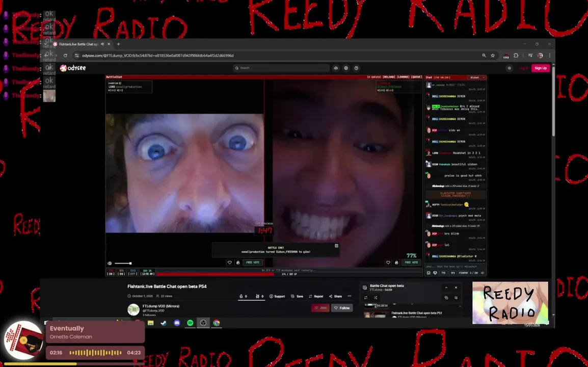Click the right FREE VOTE button
The image size is (588, 367).
pos(411,263)
